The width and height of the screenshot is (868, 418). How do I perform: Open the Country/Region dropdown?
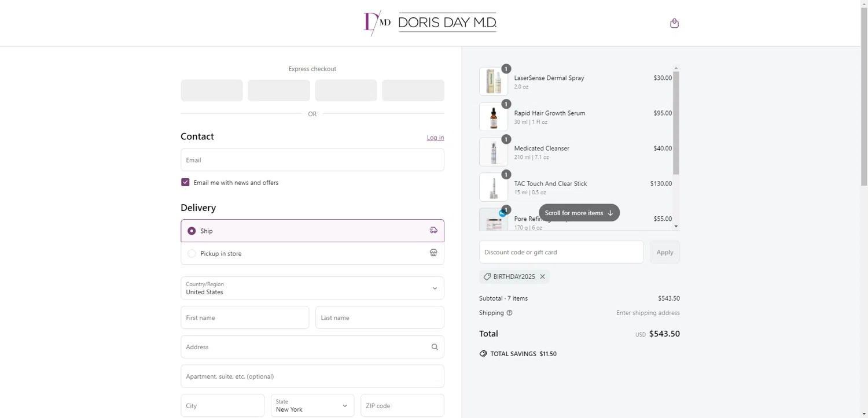(x=312, y=288)
